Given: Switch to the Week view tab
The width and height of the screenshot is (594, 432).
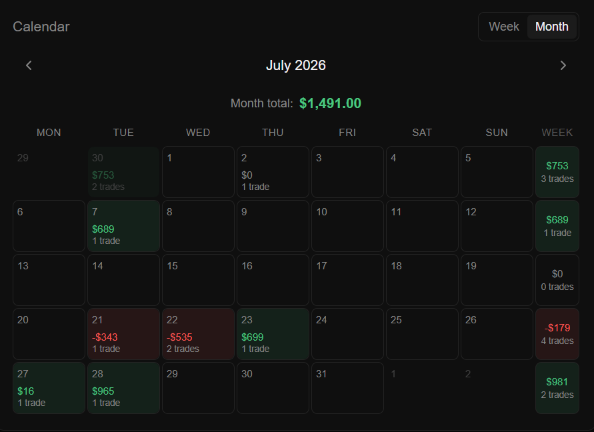Looking at the screenshot, I should [503, 27].
